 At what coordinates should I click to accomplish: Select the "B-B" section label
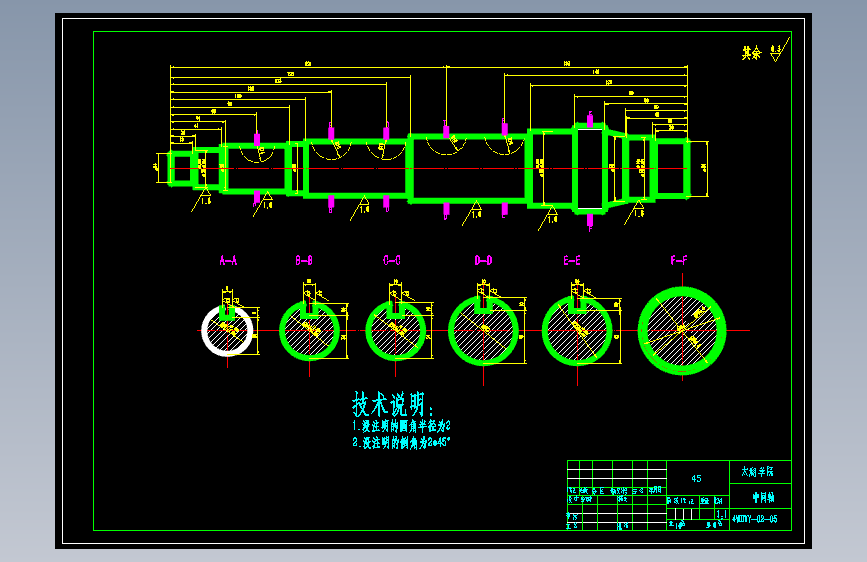pos(304,261)
